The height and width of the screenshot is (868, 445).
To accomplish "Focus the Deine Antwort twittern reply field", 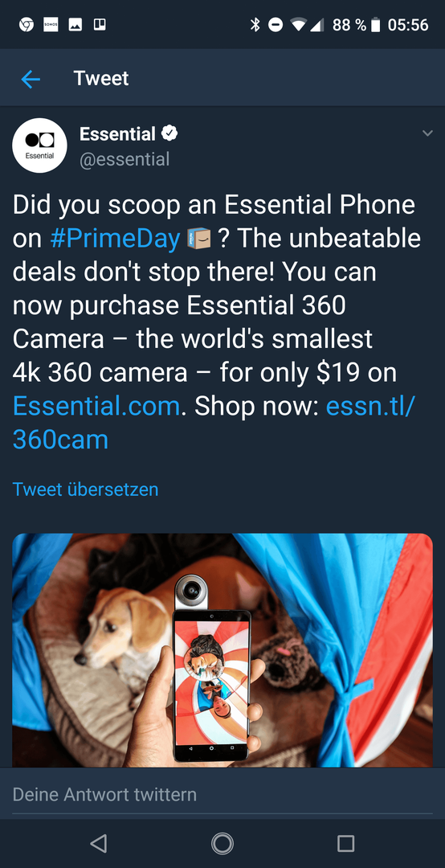I will (222, 795).
